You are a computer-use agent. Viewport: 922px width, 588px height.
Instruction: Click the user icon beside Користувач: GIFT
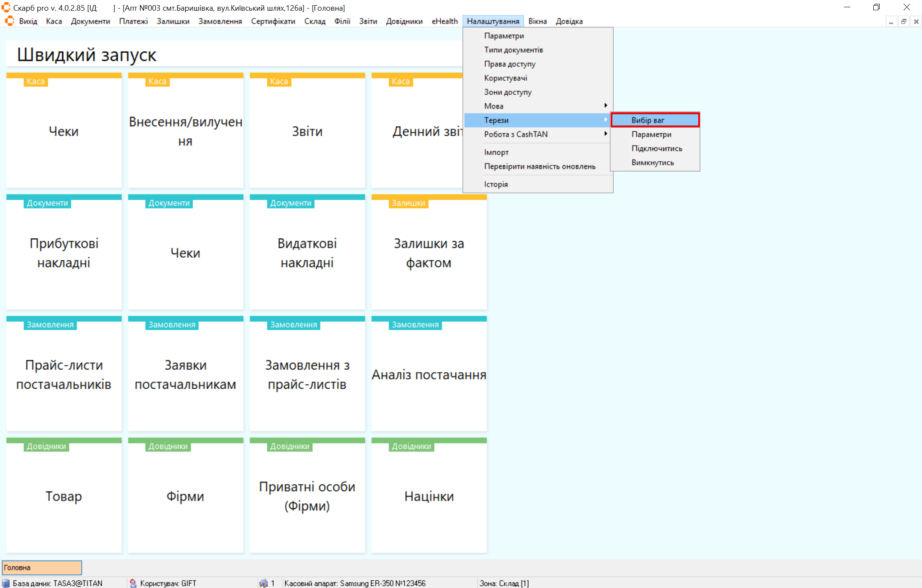pos(133,583)
